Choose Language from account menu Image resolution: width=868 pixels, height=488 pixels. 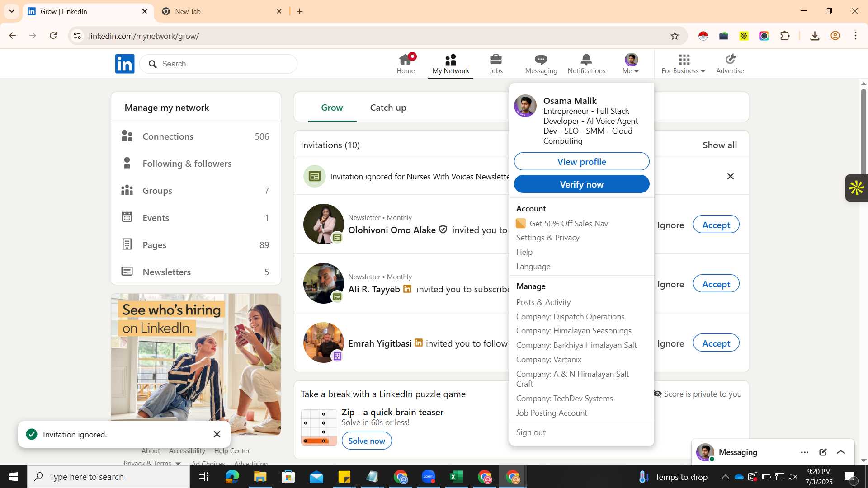[533, 267]
